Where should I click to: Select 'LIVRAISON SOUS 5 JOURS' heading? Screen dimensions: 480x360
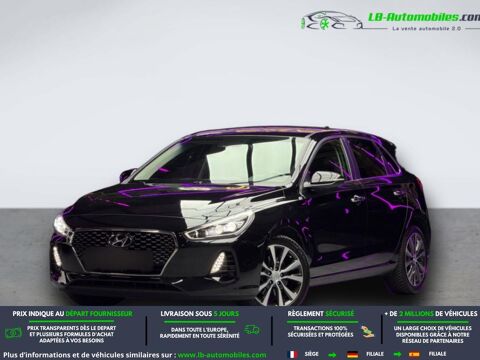(x=200, y=314)
